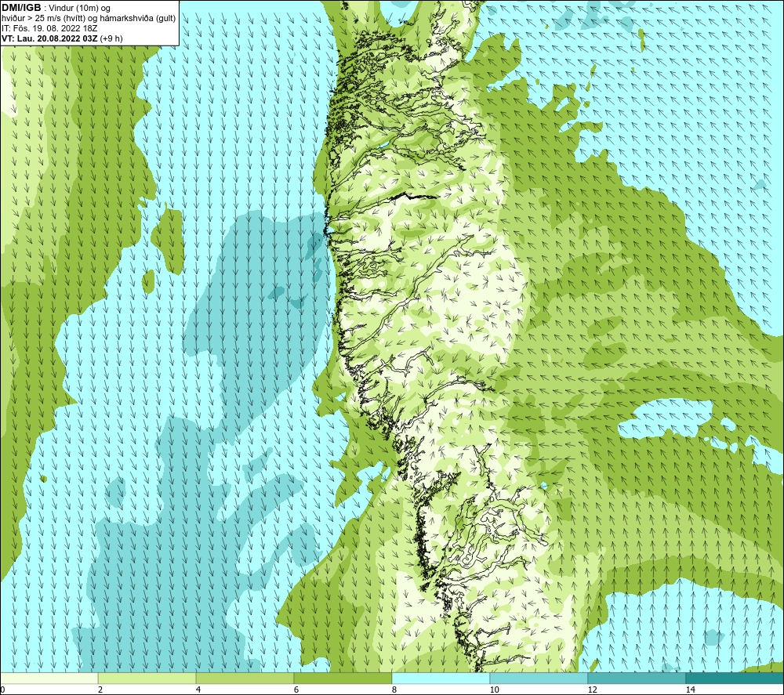Click the 'VT: Lau. 20.08.2022 03Z' valid time
The width and height of the screenshot is (784, 695).
(x=50, y=38)
